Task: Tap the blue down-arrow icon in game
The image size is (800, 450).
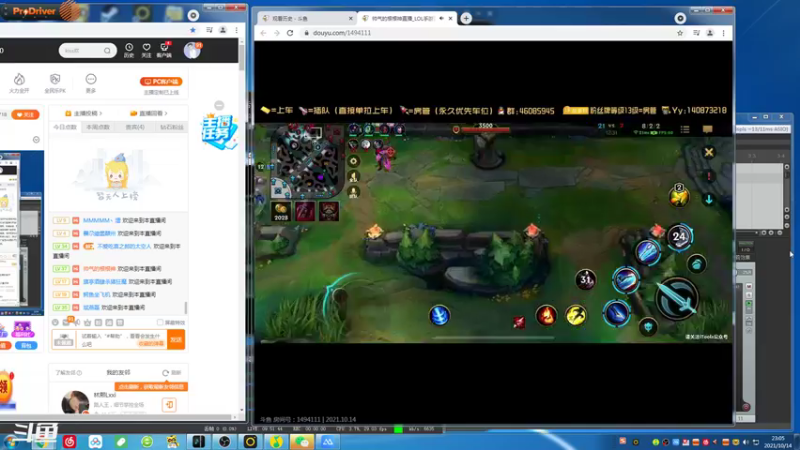Action: click(709, 199)
